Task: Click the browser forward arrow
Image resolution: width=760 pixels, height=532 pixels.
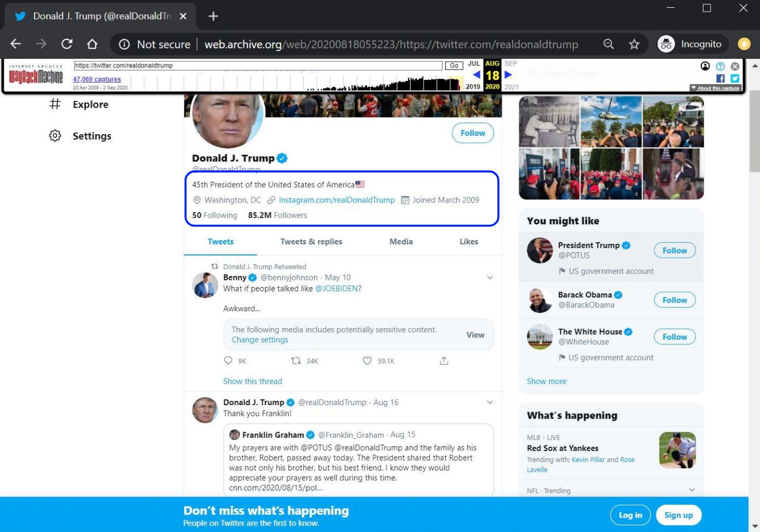Action: click(x=41, y=44)
